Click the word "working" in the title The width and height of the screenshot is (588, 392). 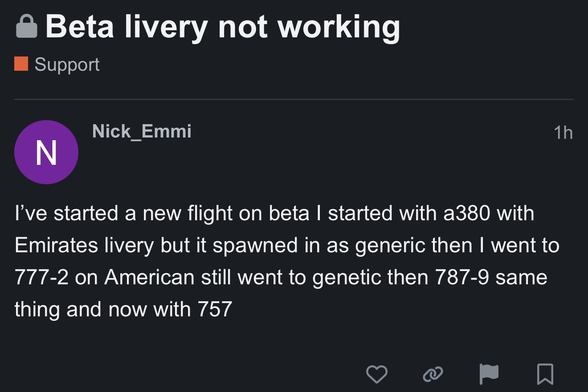pyautogui.click(x=339, y=28)
